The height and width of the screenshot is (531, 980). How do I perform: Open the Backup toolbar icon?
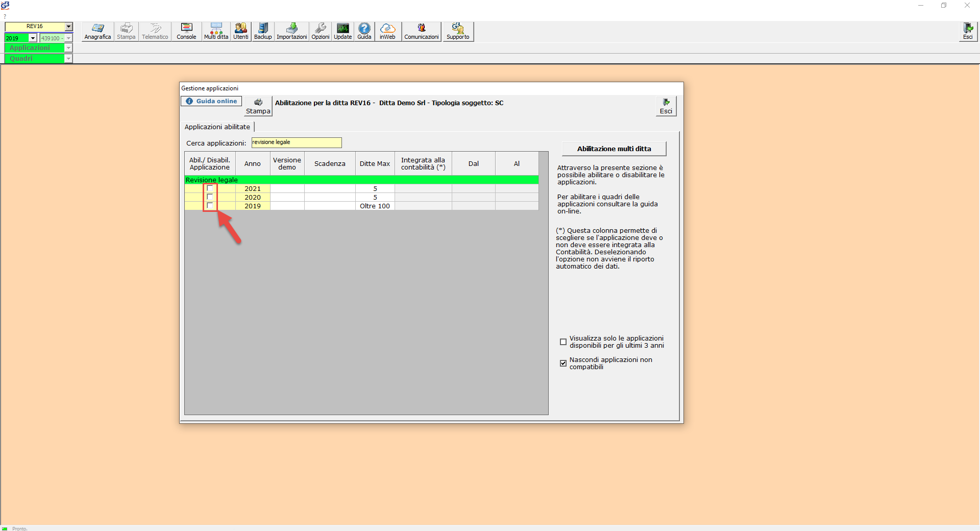[263, 31]
